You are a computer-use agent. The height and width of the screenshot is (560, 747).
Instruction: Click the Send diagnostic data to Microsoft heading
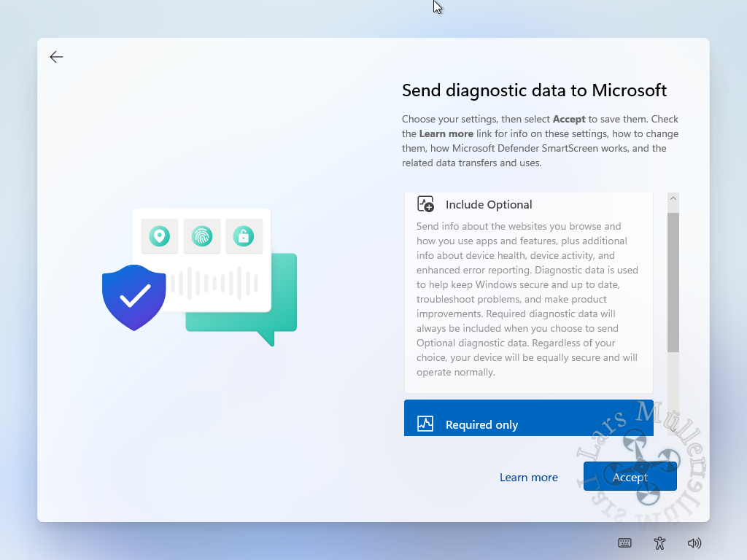click(x=534, y=90)
